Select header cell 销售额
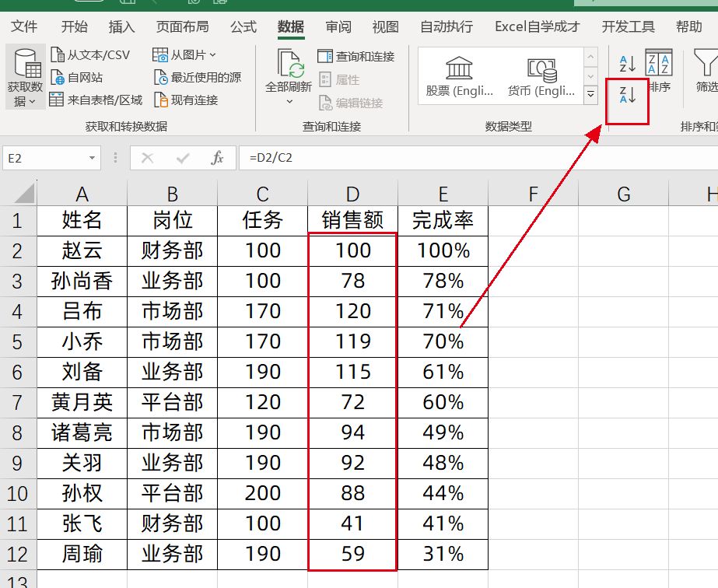 [352, 220]
